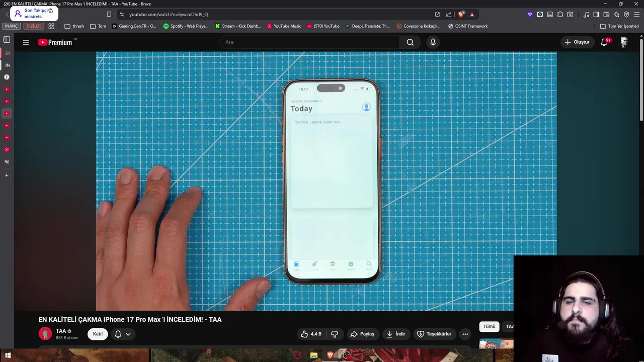Open the Gaming.Gen.TR bookmark
Screen dimensions: 644x362
pos(134,26)
